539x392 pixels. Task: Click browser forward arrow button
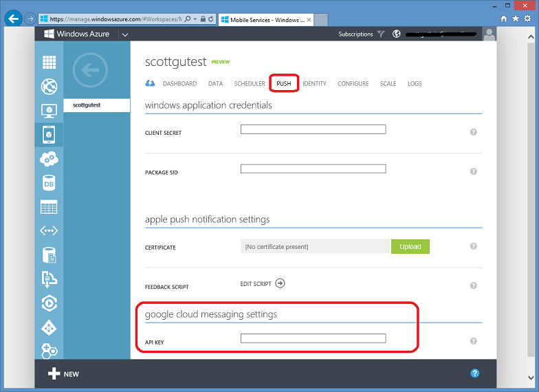30,19
